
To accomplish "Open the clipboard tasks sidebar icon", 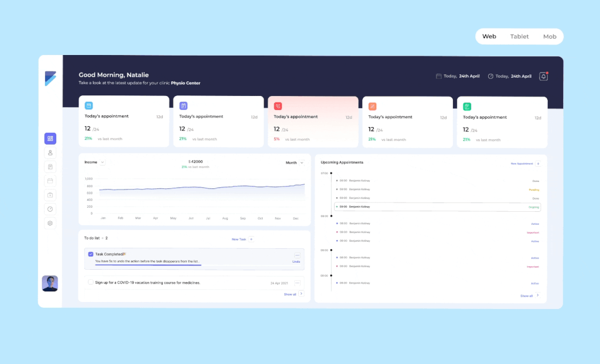I will point(50,167).
